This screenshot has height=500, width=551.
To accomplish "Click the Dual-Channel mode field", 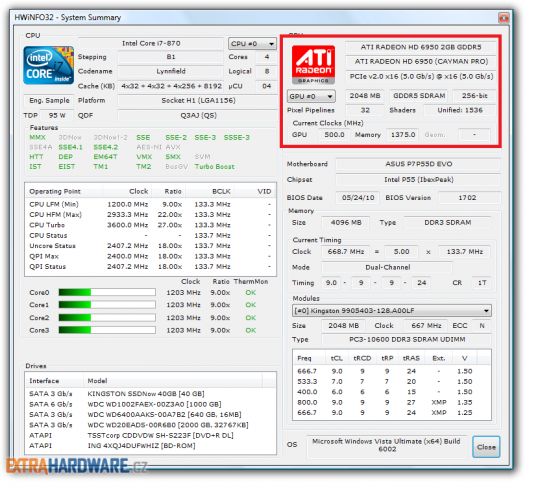I will click(387, 267).
